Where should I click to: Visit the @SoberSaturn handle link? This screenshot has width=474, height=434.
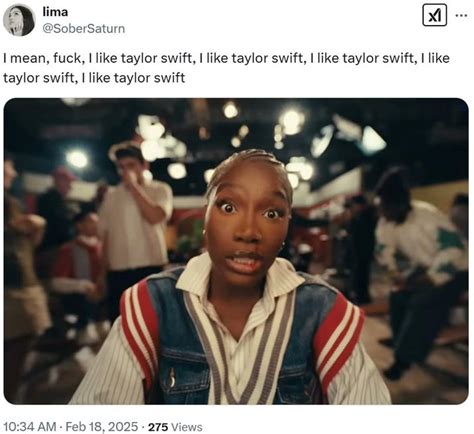84,29
